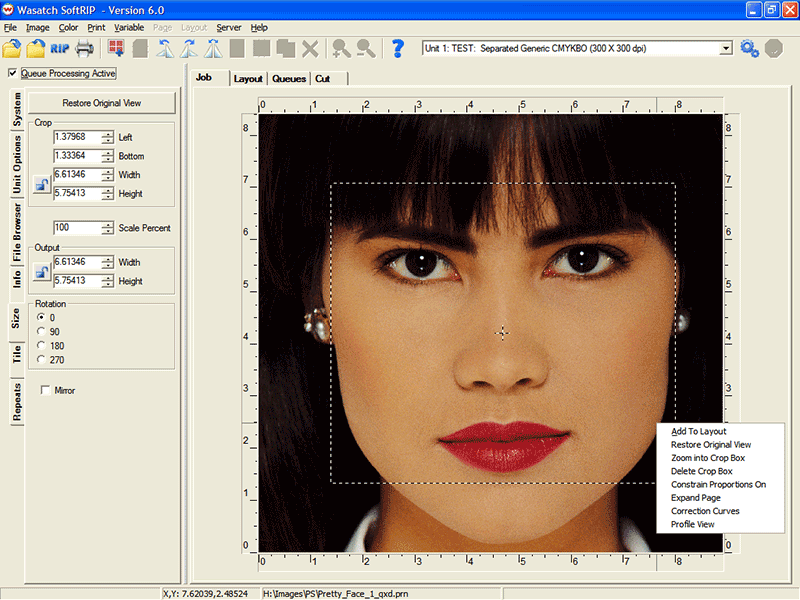Click the first open folder icon
Screen dimensions: 800x600
(12, 48)
